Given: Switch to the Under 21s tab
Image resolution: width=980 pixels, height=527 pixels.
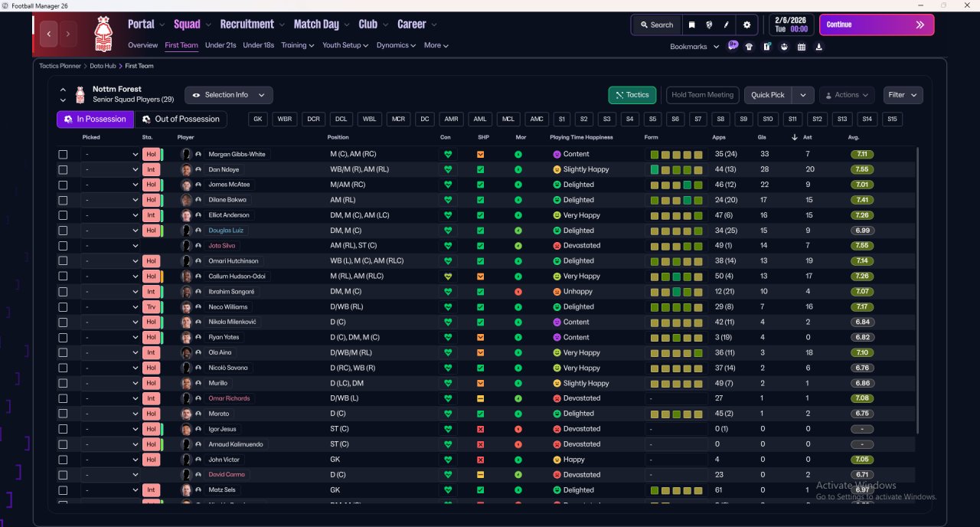Looking at the screenshot, I should [220, 45].
